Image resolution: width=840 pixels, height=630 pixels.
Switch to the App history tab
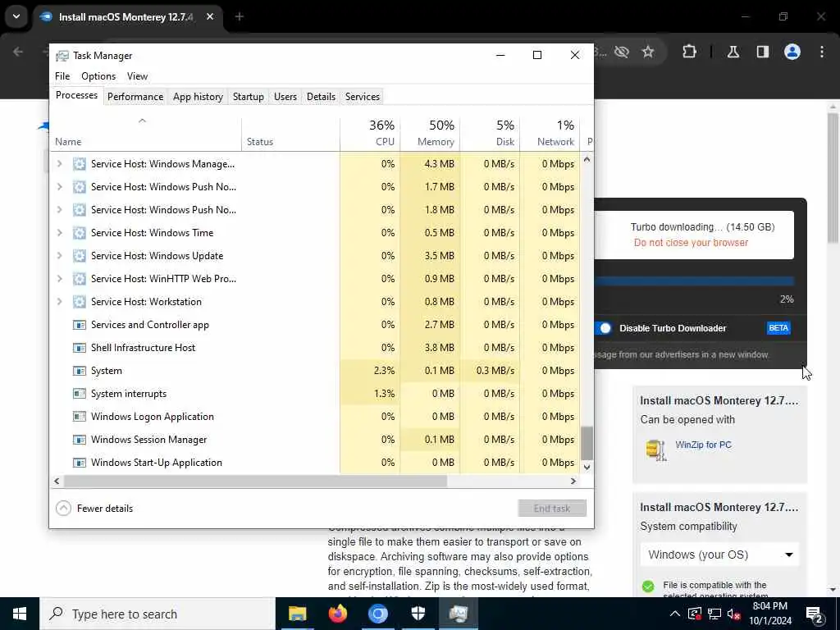click(x=198, y=97)
